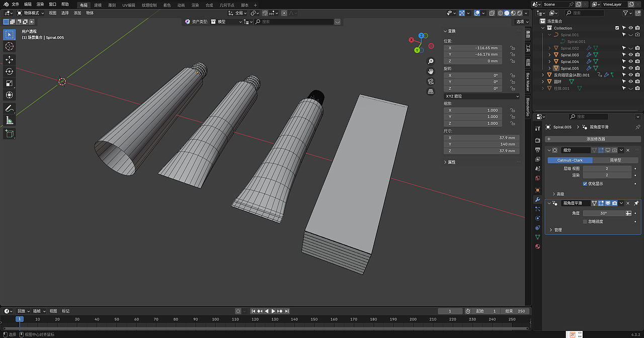Toggle lock for location X
This screenshot has width=644, height=338.
pyautogui.click(x=512, y=48)
